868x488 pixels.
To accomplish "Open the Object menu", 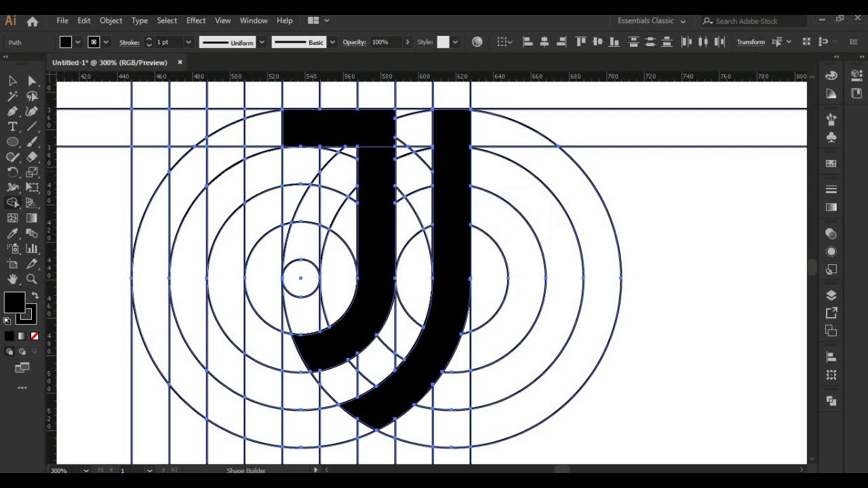I will [x=111, y=21].
